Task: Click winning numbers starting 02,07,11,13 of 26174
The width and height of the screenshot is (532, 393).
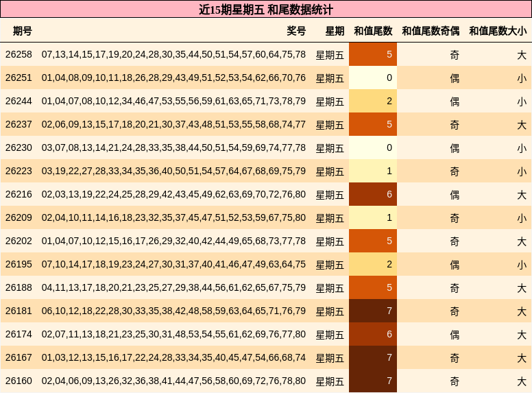Action: pyautogui.click(x=173, y=334)
